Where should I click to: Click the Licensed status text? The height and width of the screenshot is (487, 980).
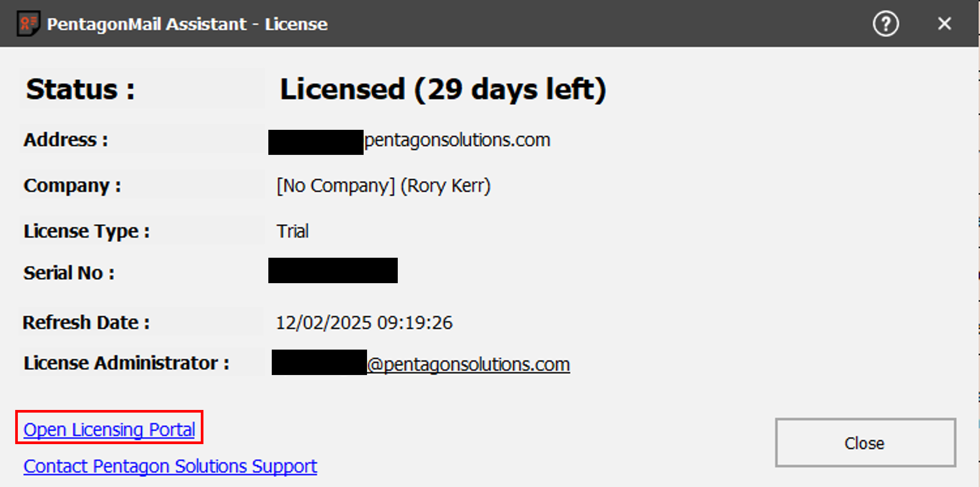tap(443, 90)
